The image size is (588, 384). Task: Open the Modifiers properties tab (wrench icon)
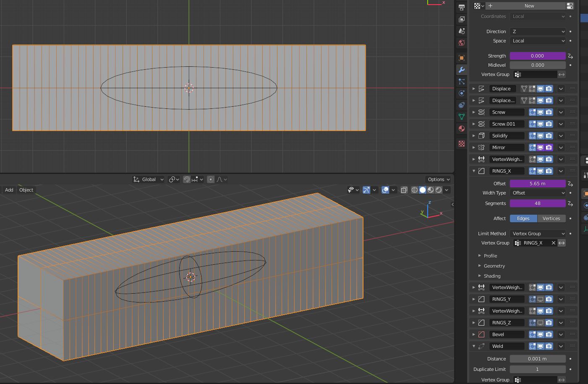[x=461, y=70]
